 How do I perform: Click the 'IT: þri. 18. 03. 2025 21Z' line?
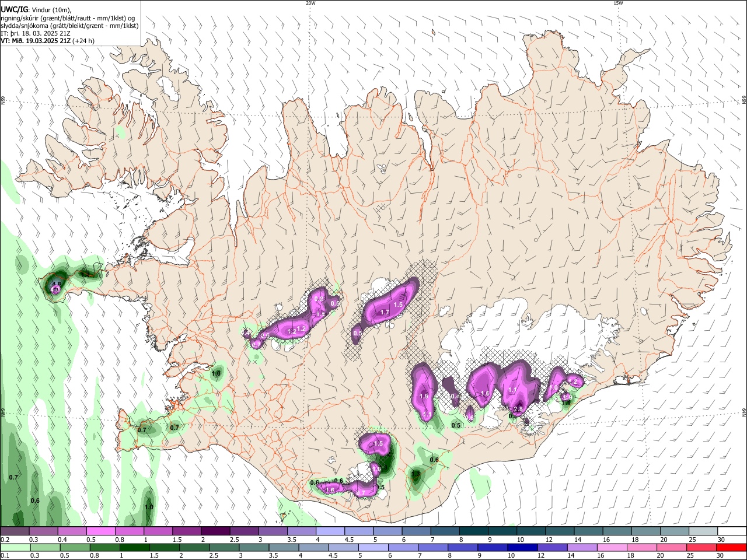coord(35,33)
